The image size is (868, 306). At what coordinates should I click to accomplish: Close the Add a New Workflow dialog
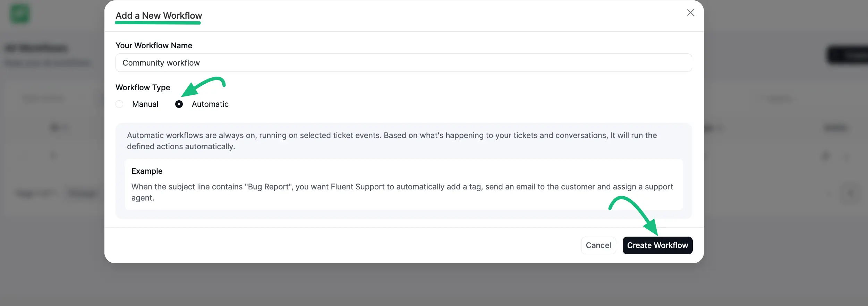[x=690, y=13]
